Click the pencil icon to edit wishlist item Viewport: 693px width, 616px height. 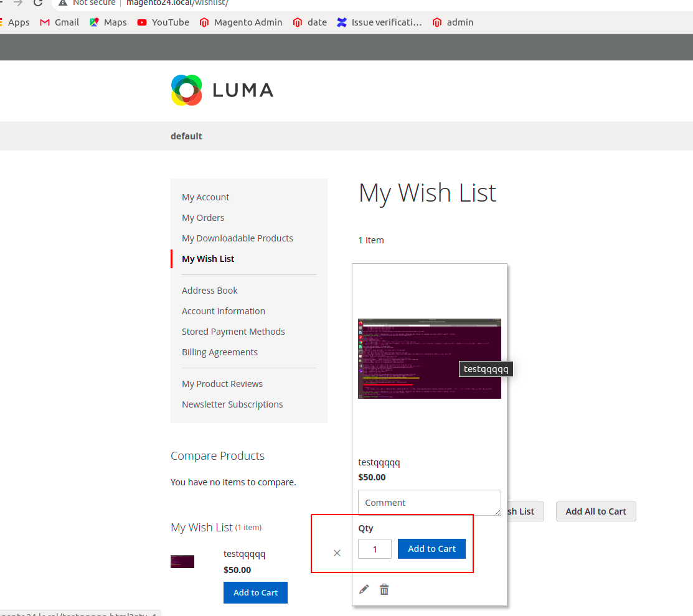click(364, 589)
